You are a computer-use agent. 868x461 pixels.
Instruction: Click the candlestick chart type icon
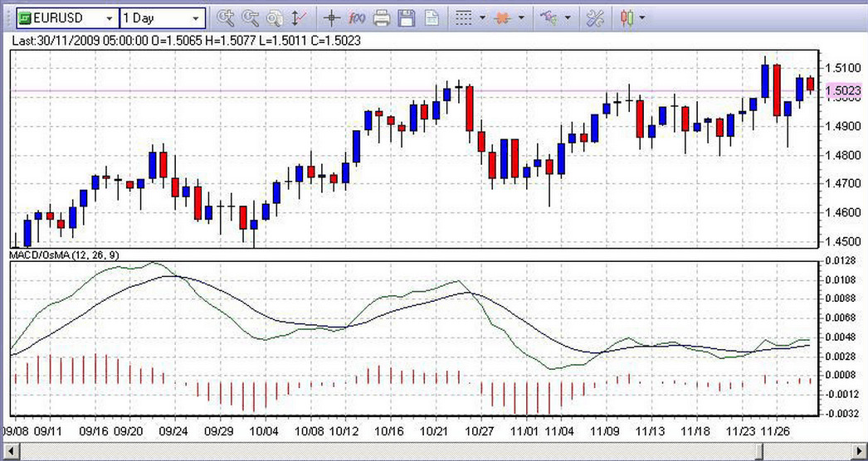(627, 17)
